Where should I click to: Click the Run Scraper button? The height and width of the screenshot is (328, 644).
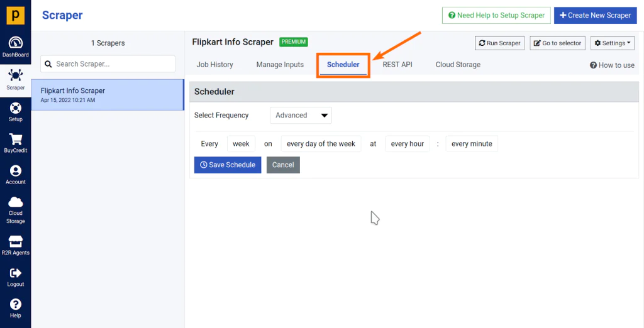click(499, 43)
